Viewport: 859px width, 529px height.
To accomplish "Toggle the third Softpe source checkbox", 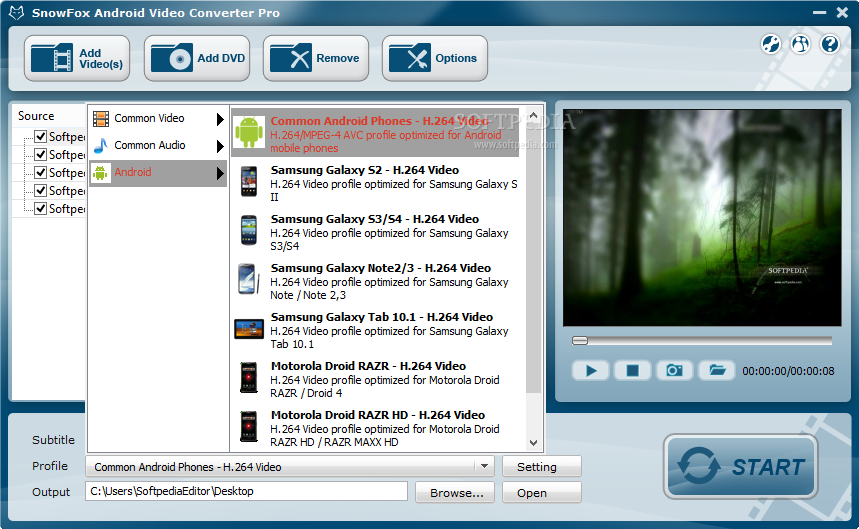I will pos(41,172).
